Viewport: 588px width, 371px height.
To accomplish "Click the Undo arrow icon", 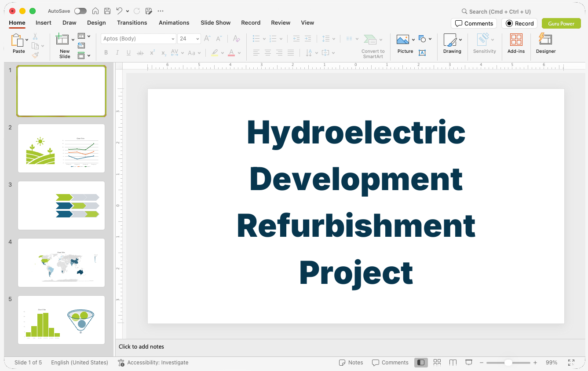I will (x=119, y=11).
